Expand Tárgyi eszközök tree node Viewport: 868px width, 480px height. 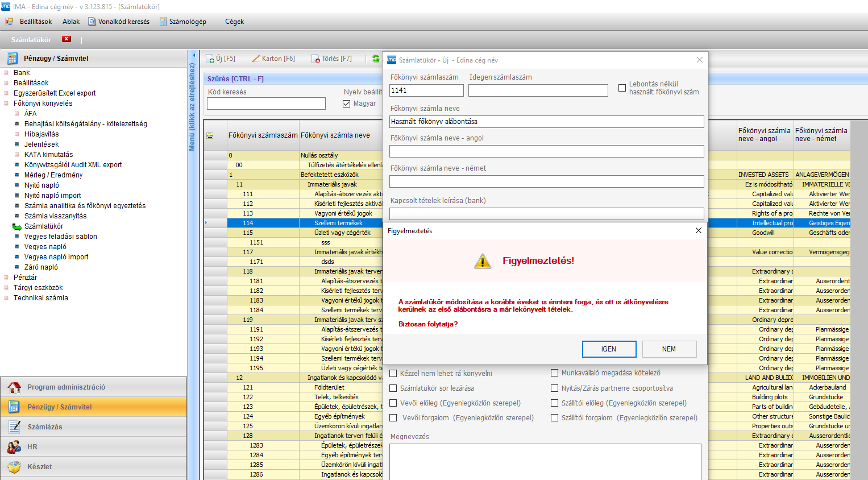[6, 288]
